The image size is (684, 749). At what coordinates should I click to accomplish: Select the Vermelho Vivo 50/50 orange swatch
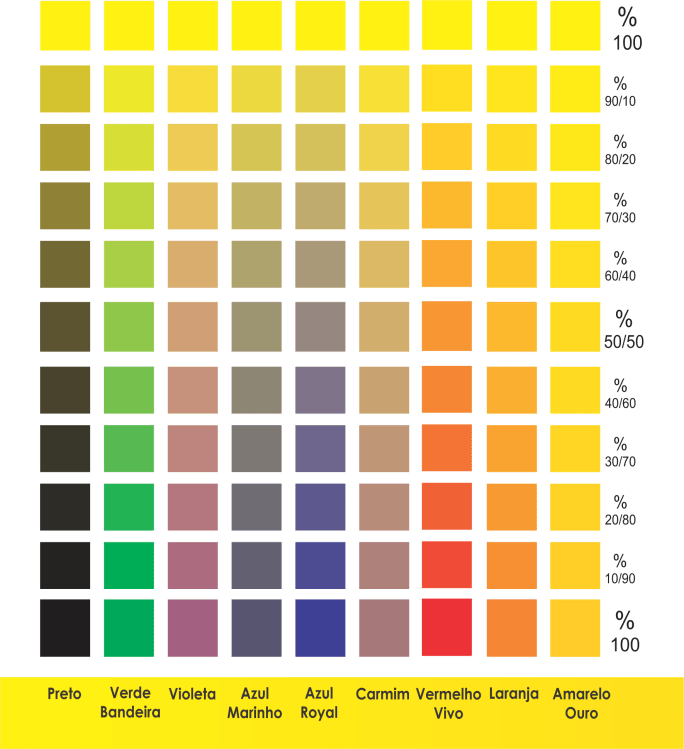point(447,327)
